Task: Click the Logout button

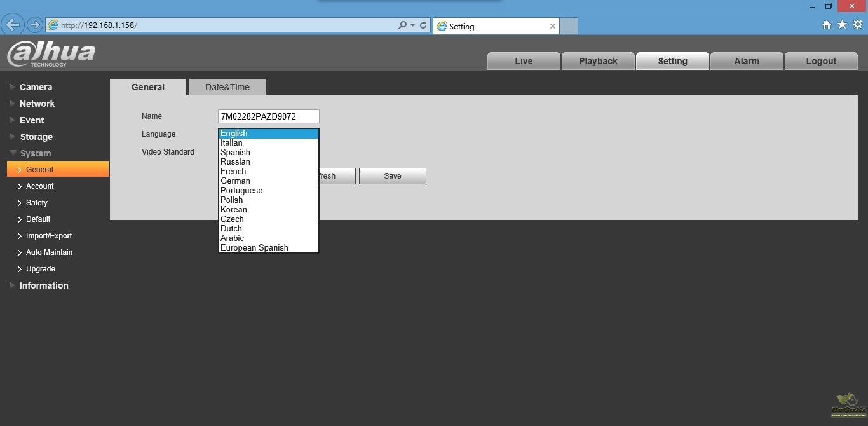Action: click(820, 61)
